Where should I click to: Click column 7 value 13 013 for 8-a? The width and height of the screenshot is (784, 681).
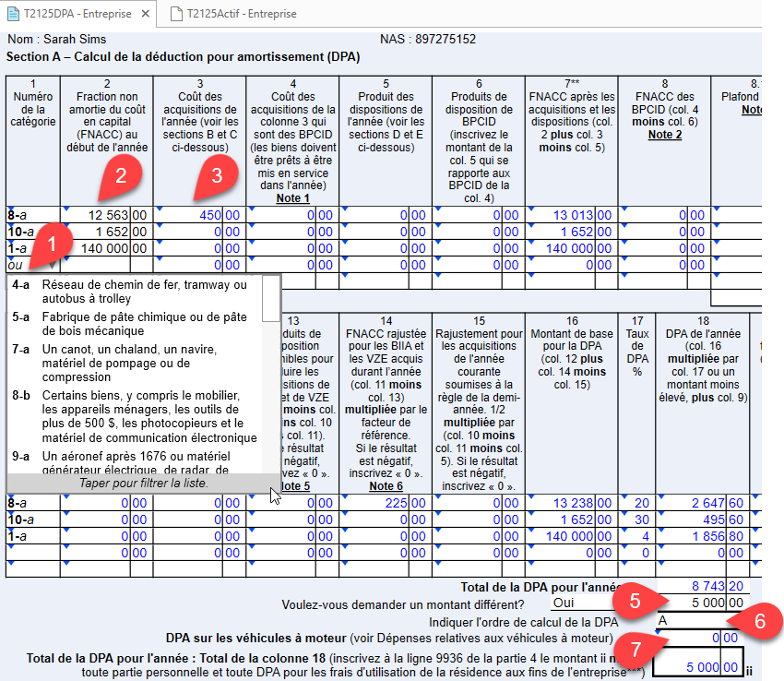[572, 215]
